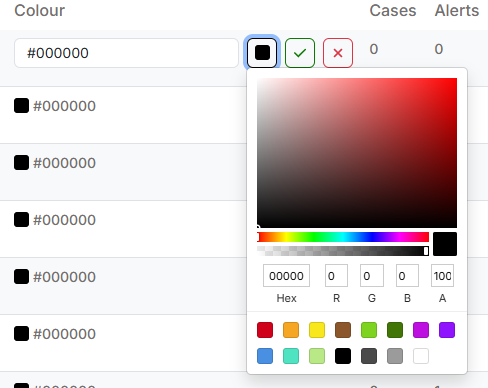488x388 pixels.
Task: Select the brown preset swatch
Action: 343,330
